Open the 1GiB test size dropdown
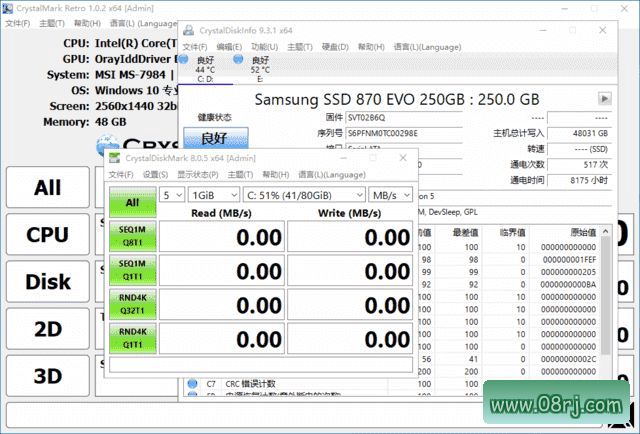Screen dimensions: 640x434 213,194
